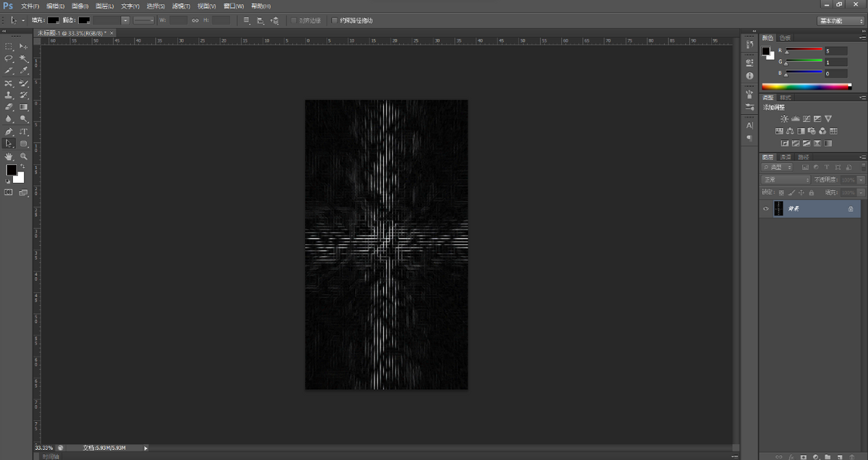This screenshot has width=868, height=460.
Task: Open the History panel icon in dock
Action: [x=749, y=46]
